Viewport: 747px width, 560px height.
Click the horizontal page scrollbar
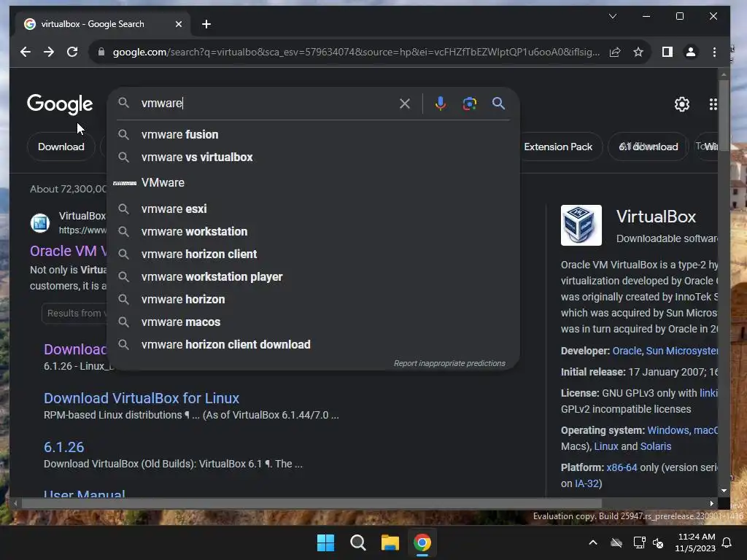coord(311,503)
